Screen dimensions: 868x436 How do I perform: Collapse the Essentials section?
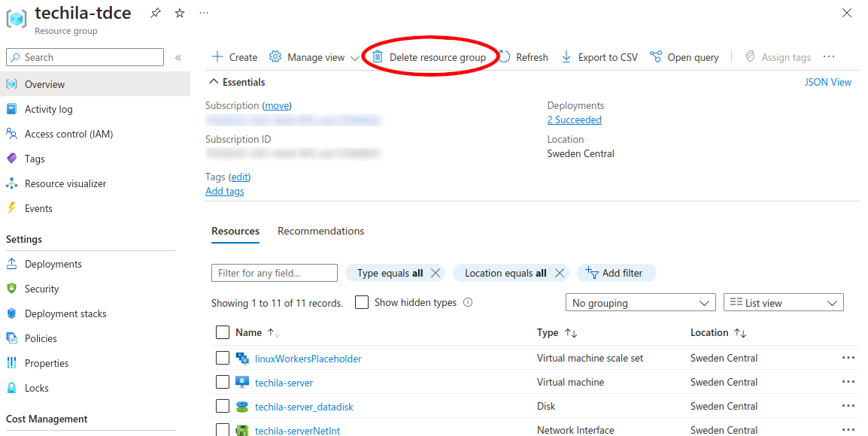click(x=215, y=82)
